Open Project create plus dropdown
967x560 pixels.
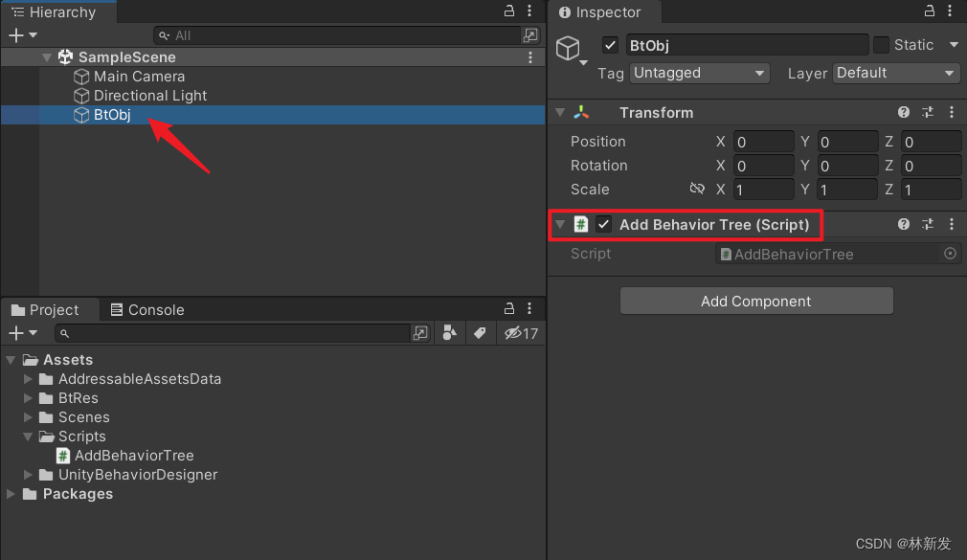coord(23,334)
